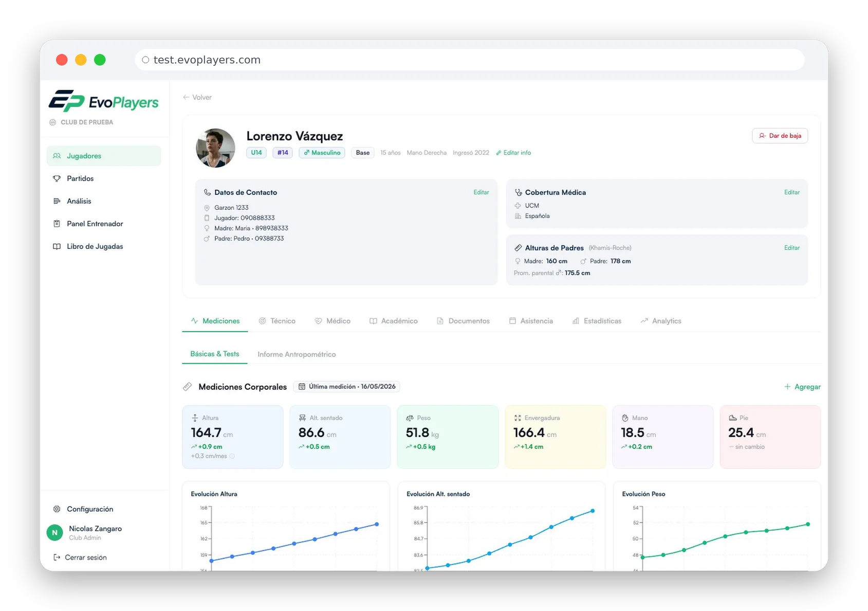Edit Datos de Contacto section
868x611 pixels.
[x=481, y=192]
